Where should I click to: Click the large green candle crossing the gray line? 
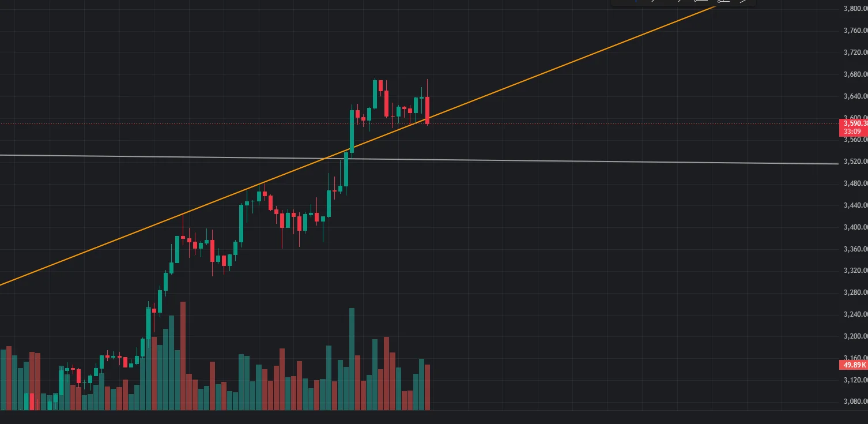coord(352,132)
